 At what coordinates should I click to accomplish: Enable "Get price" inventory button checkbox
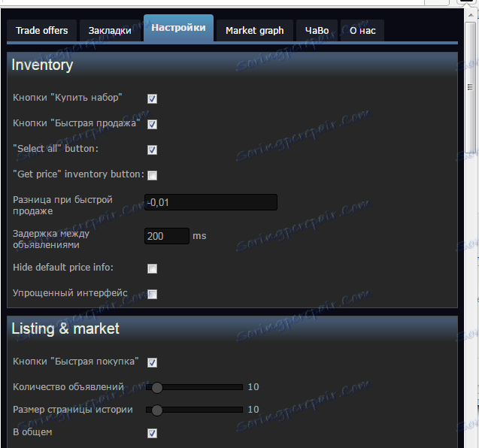(x=152, y=175)
